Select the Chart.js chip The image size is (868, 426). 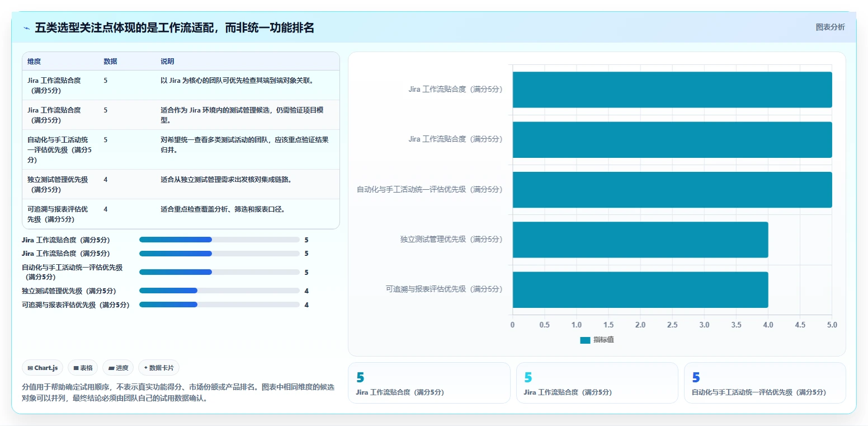pyautogui.click(x=43, y=368)
